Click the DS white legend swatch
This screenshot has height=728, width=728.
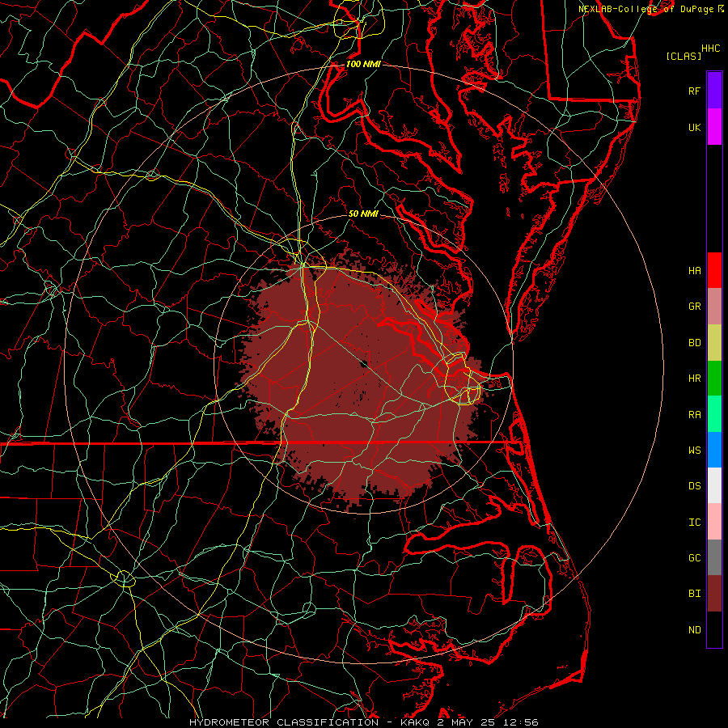click(714, 485)
